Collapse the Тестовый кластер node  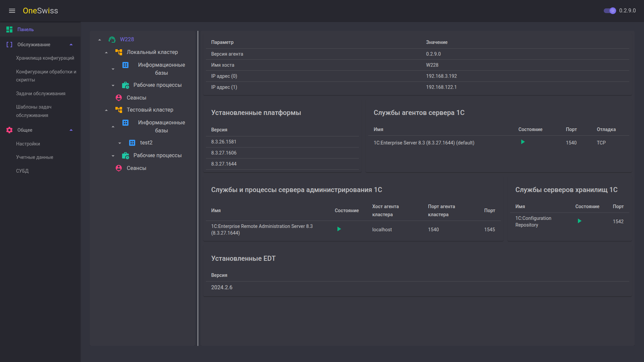(x=106, y=110)
